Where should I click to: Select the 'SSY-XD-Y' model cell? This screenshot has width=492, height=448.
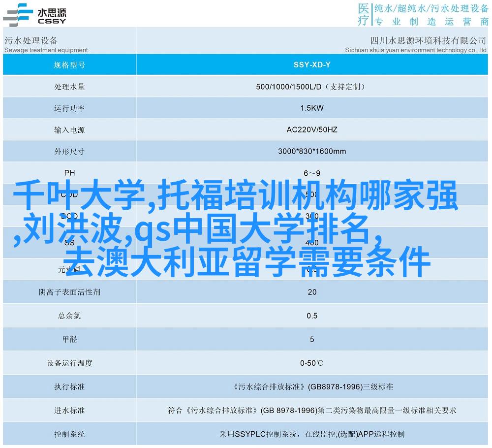pyautogui.click(x=312, y=64)
